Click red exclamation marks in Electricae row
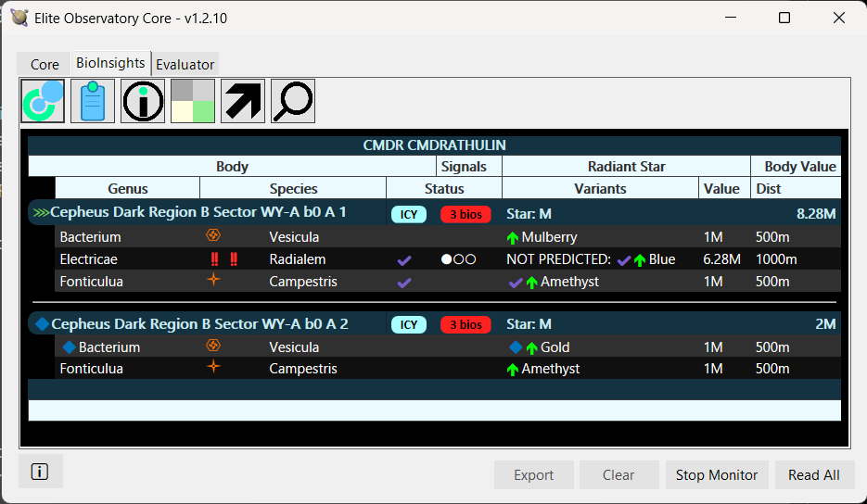Viewport: 867px width, 504px height. click(224, 258)
